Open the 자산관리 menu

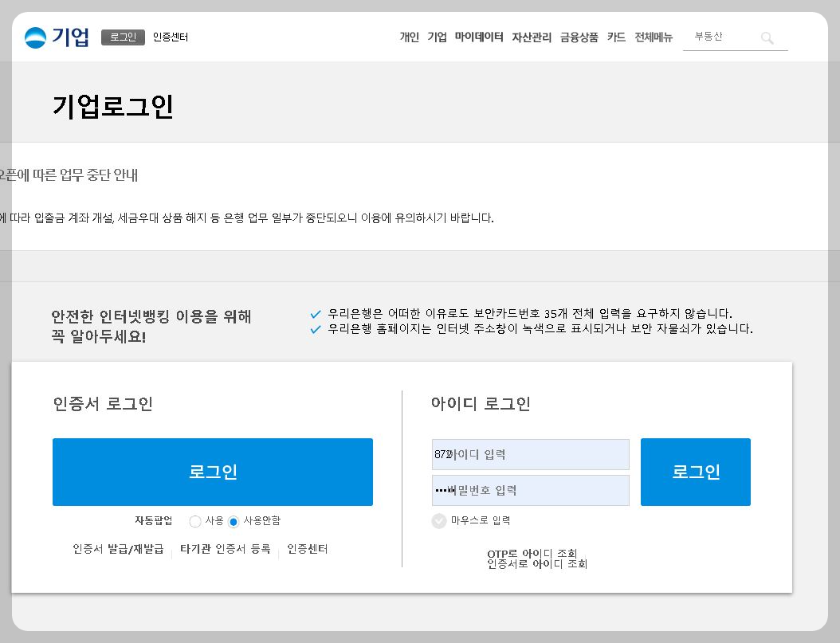pos(532,37)
